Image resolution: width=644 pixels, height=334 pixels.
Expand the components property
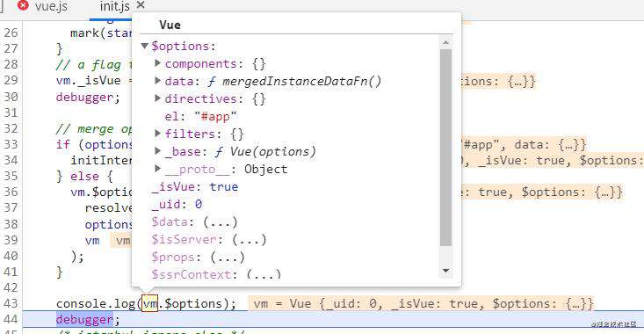coord(158,63)
